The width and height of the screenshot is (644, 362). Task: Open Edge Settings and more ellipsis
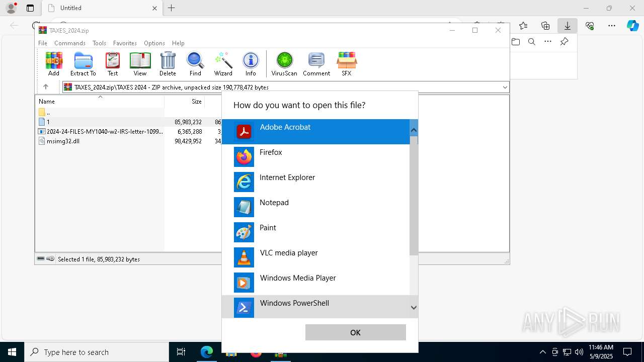pos(612,26)
